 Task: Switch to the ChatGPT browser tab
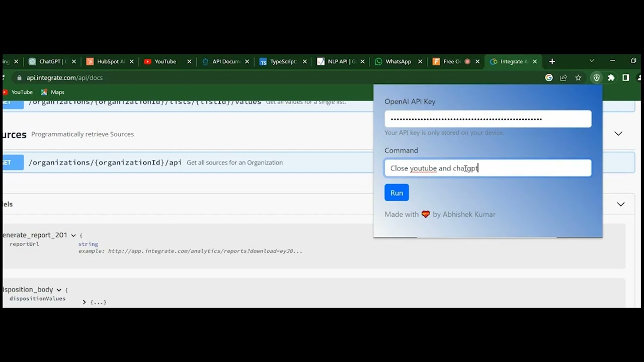click(x=49, y=61)
